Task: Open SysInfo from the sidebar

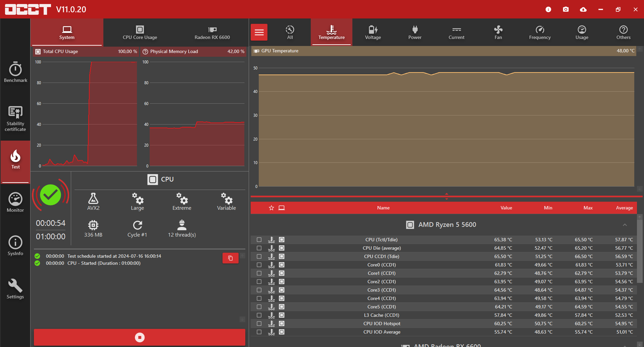Action: tap(15, 246)
